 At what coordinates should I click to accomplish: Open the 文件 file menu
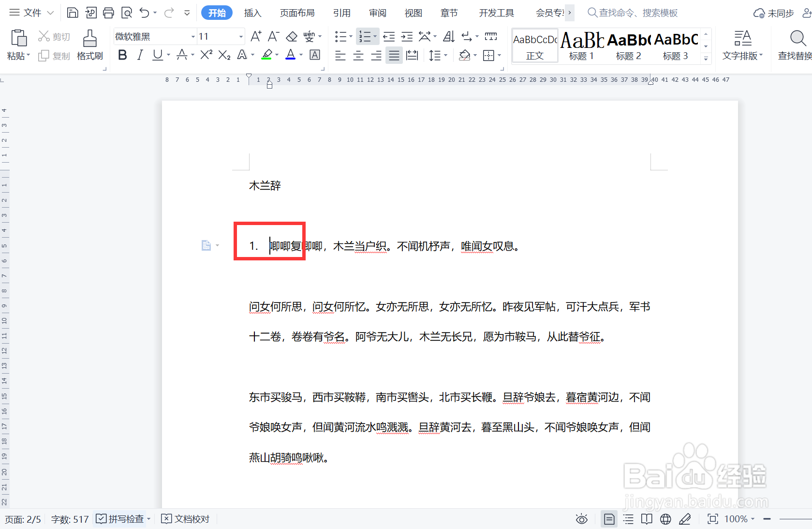(x=32, y=13)
